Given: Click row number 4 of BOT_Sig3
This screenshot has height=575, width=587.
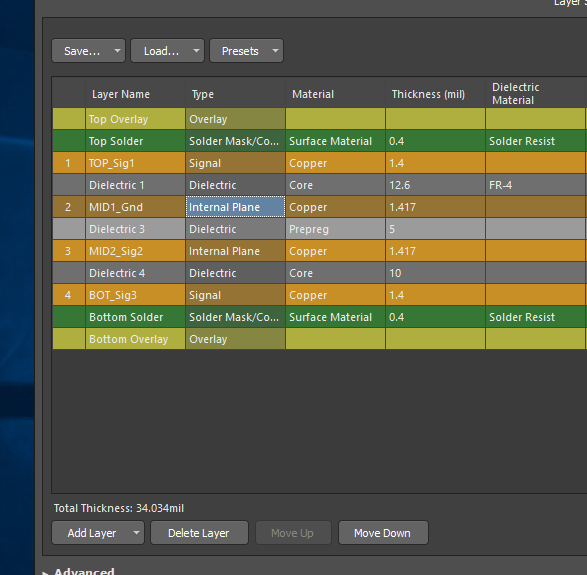Looking at the screenshot, I should coord(69,295).
